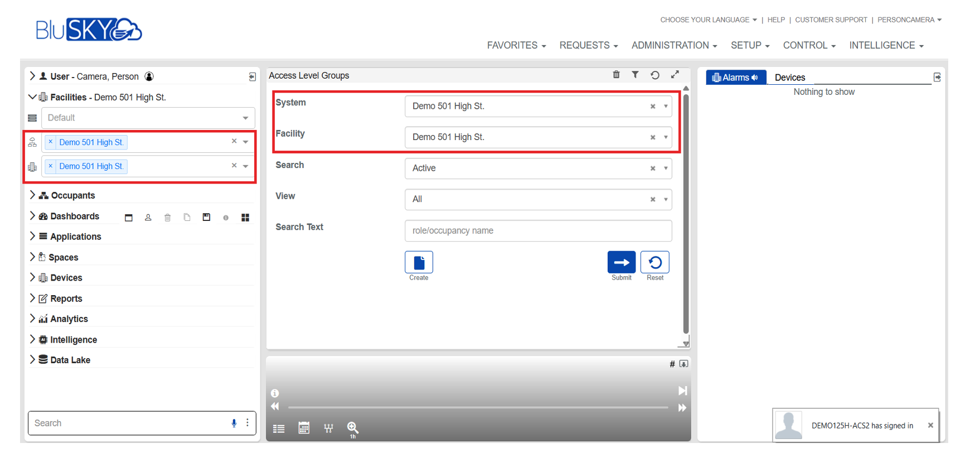Dismiss the signed in notification

click(x=930, y=425)
